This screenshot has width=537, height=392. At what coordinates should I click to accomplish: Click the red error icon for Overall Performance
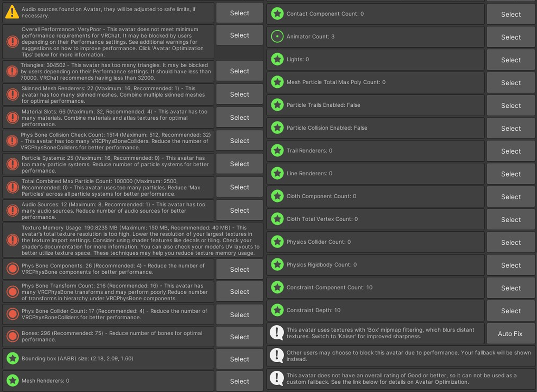(x=13, y=42)
